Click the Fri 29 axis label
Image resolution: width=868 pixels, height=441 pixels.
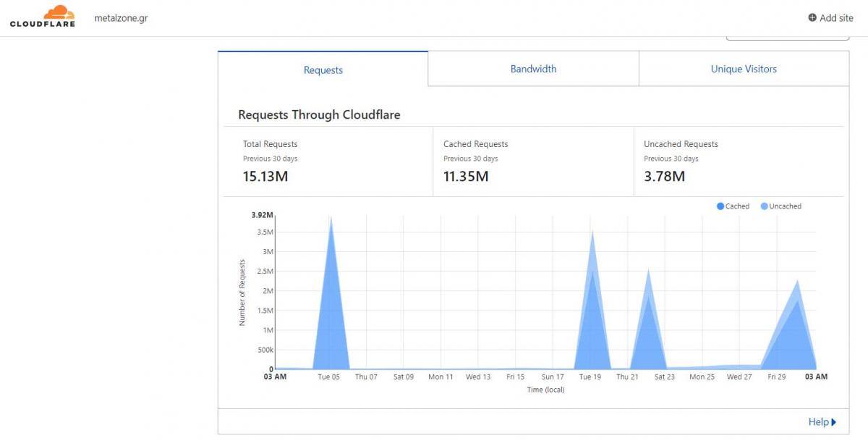(777, 377)
